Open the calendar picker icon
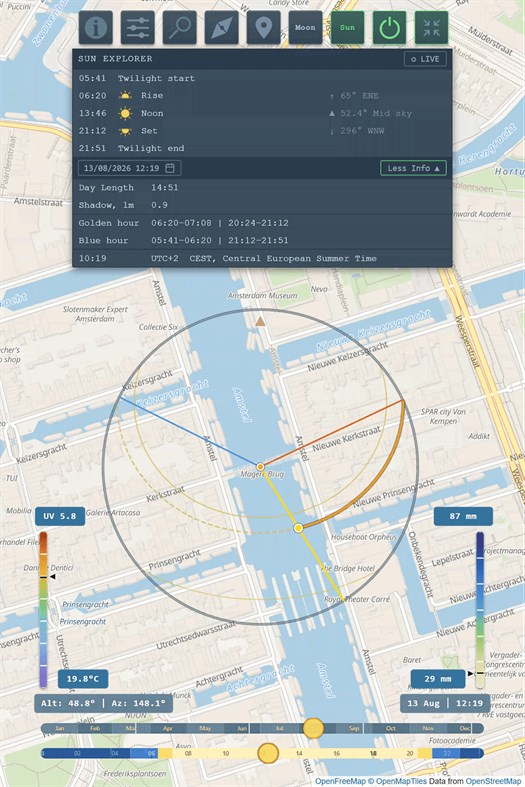Viewport: 525px width, 787px height. (x=170, y=168)
